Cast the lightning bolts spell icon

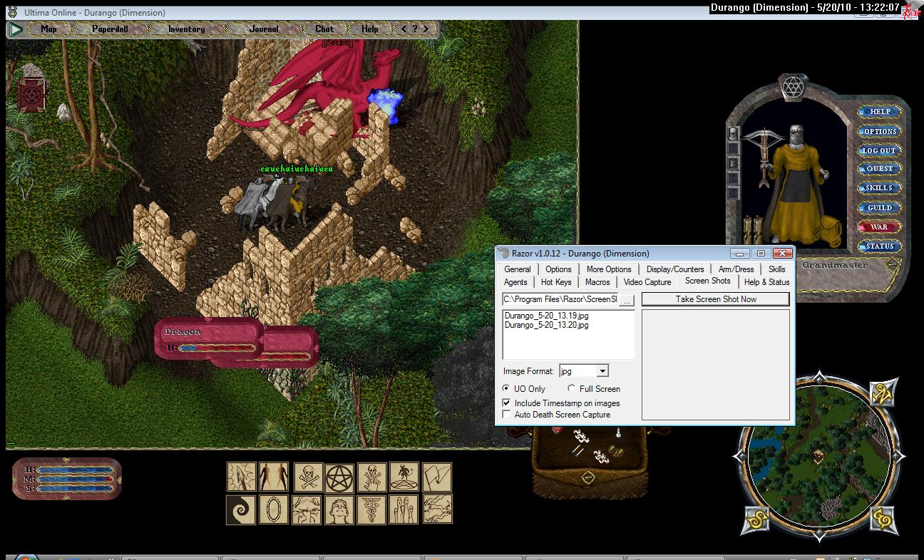click(x=438, y=509)
